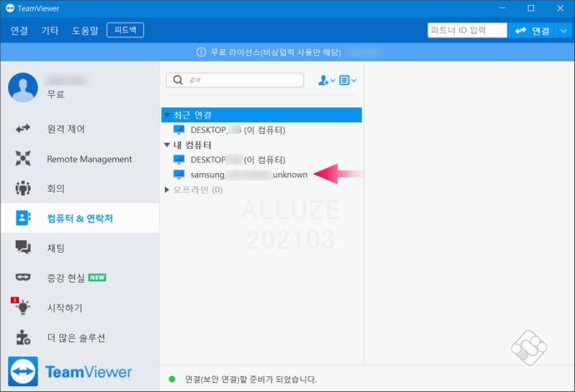Viewport: 575px width, 392px height.
Task: Click the puzzle piece solutions icon
Action: point(23,337)
